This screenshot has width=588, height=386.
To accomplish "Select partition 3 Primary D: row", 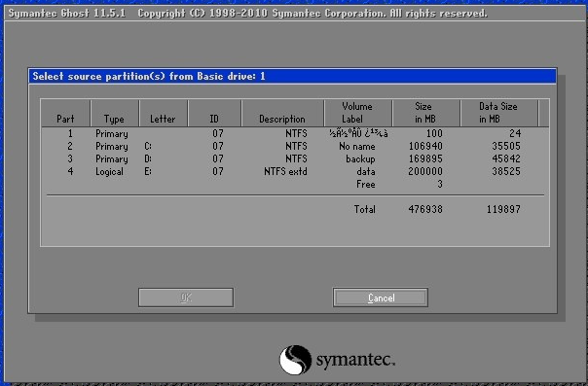I will click(295, 158).
